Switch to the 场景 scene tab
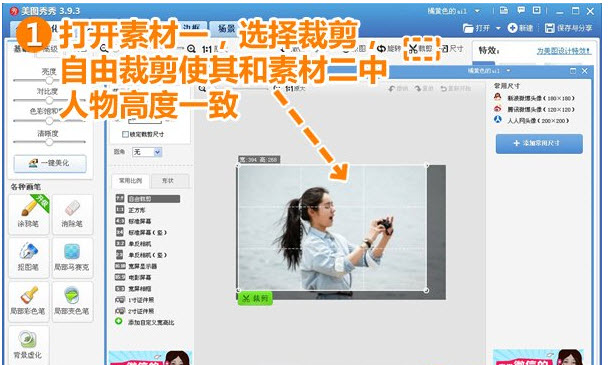 (227, 28)
